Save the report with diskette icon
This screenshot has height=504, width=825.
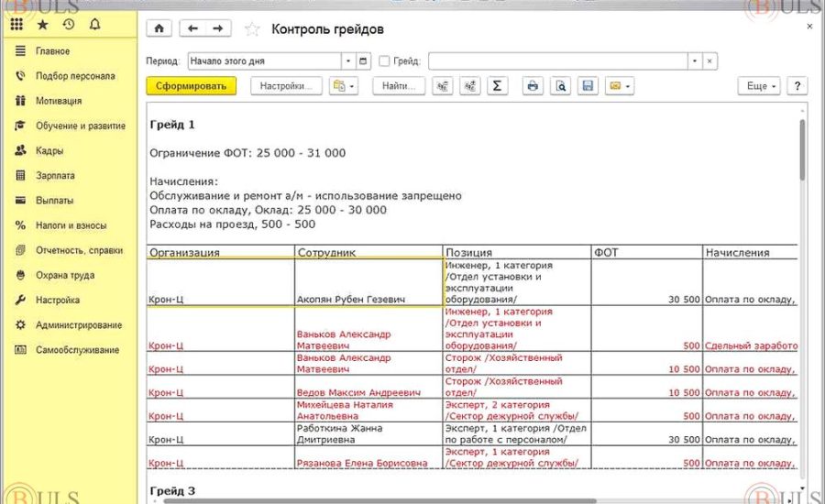[x=588, y=86]
